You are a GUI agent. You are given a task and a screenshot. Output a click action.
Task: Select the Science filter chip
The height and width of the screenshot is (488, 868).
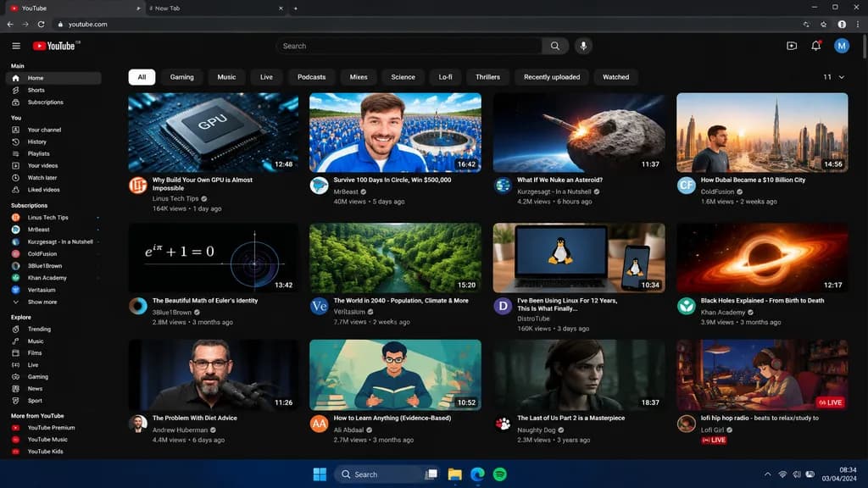click(403, 77)
